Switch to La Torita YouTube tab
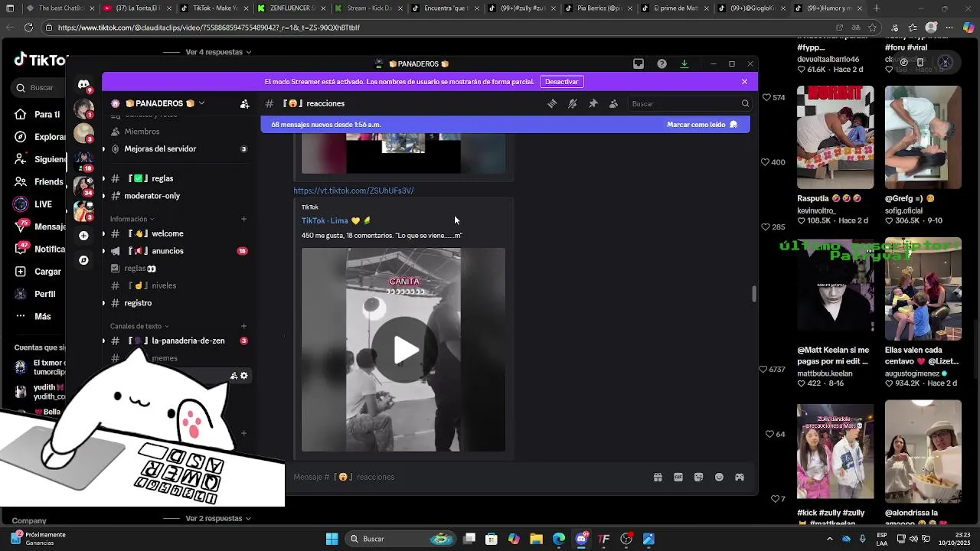The height and width of the screenshot is (551, 980). [137, 8]
